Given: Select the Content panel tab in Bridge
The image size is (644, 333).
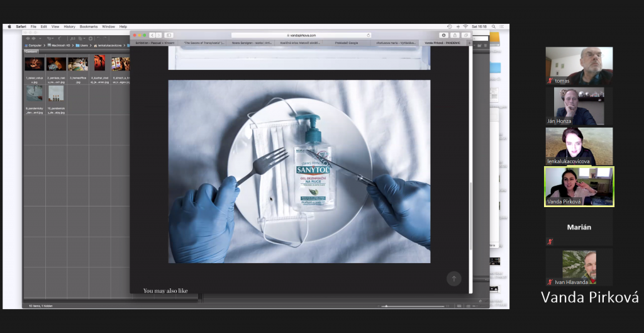Looking at the screenshot, I should (x=31, y=52).
